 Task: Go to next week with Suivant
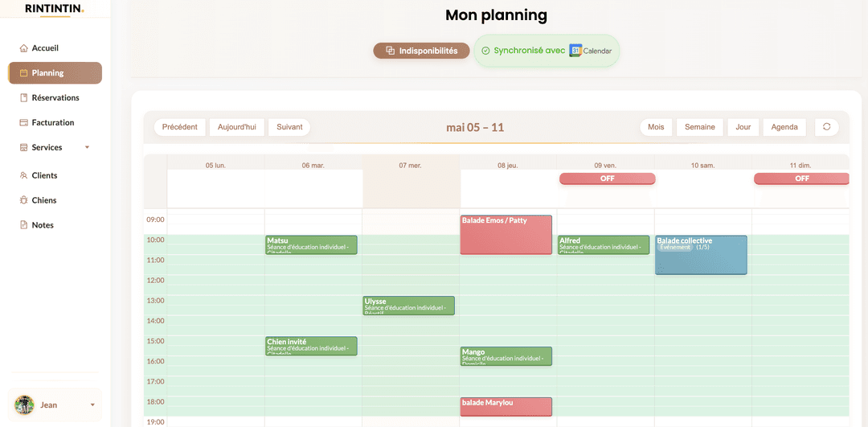[x=289, y=127]
